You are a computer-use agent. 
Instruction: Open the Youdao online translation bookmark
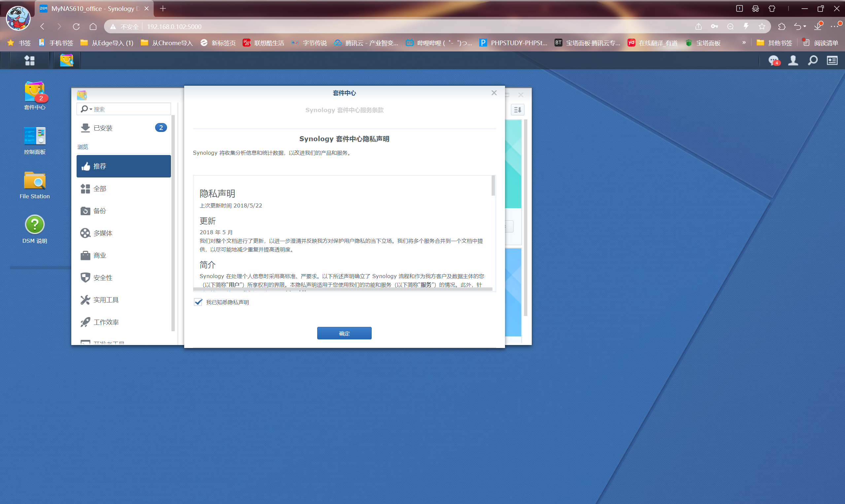coord(652,43)
